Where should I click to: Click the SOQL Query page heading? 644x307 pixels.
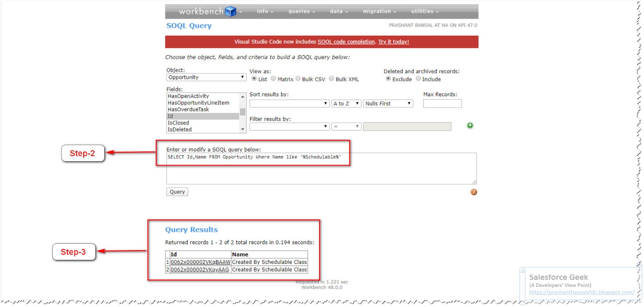[x=189, y=25]
